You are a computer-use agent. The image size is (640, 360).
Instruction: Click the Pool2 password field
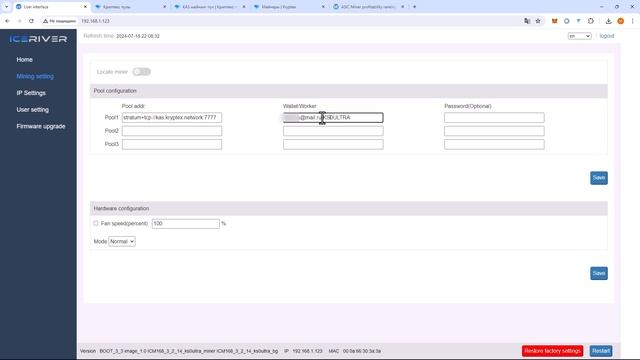(494, 131)
